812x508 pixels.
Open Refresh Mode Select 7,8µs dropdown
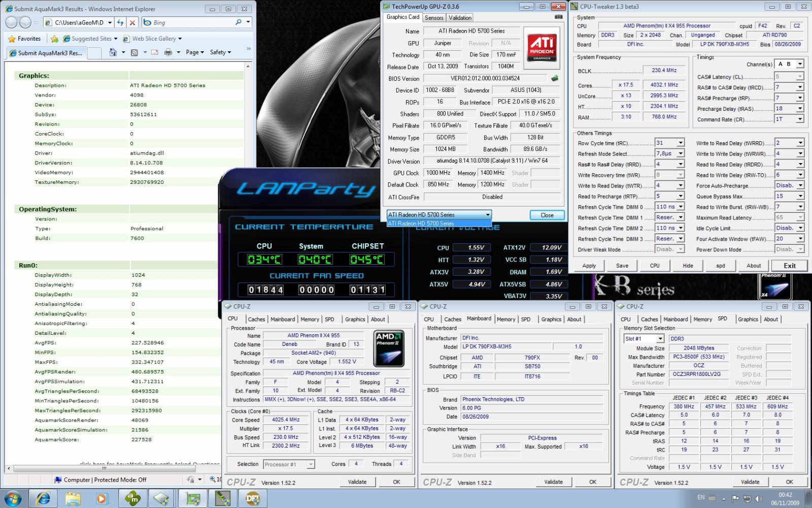tap(681, 153)
